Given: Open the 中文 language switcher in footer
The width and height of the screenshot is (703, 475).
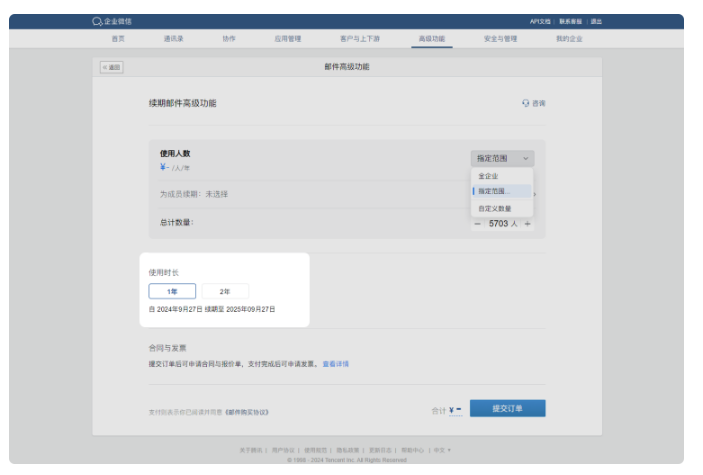Looking at the screenshot, I should [x=441, y=450].
